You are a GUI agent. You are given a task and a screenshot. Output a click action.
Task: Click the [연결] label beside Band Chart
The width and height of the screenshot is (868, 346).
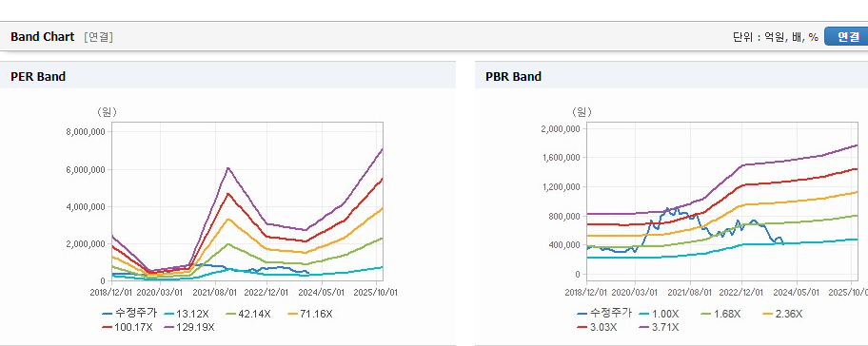click(x=99, y=37)
